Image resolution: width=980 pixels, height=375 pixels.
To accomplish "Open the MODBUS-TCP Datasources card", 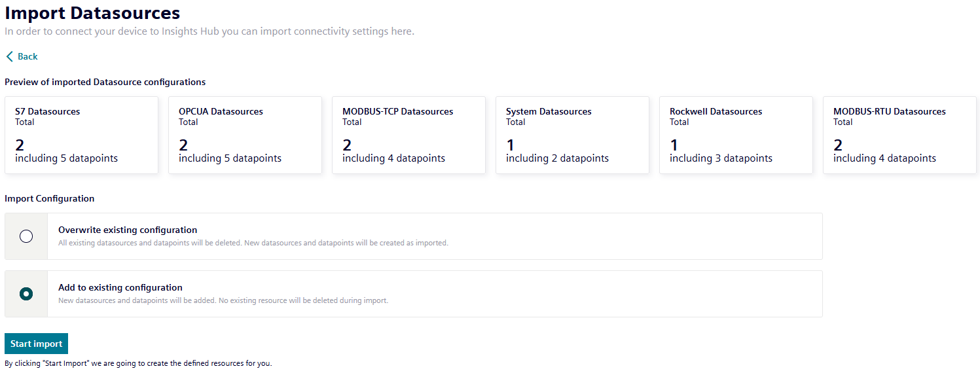I will [408, 135].
